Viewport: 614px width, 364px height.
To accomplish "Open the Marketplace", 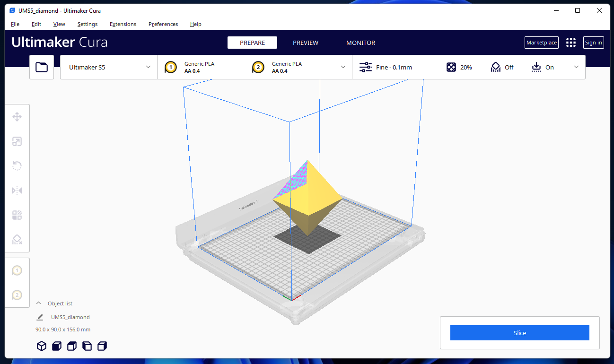I will coord(542,43).
